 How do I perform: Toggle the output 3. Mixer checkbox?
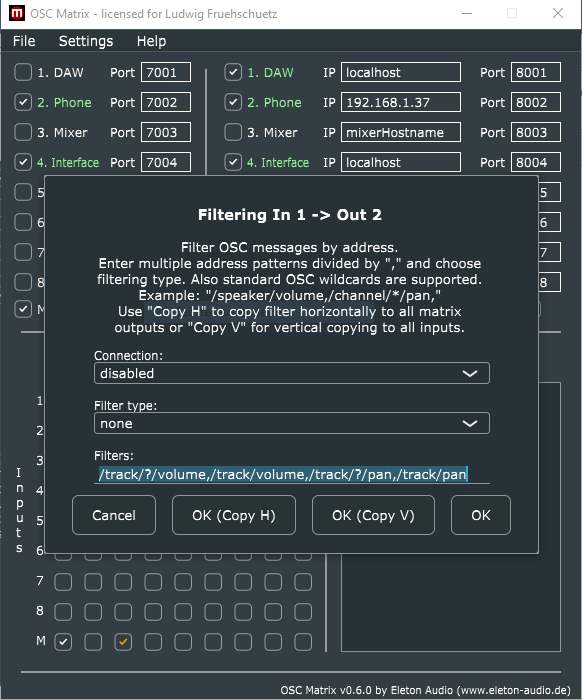[x=233, y=132]
